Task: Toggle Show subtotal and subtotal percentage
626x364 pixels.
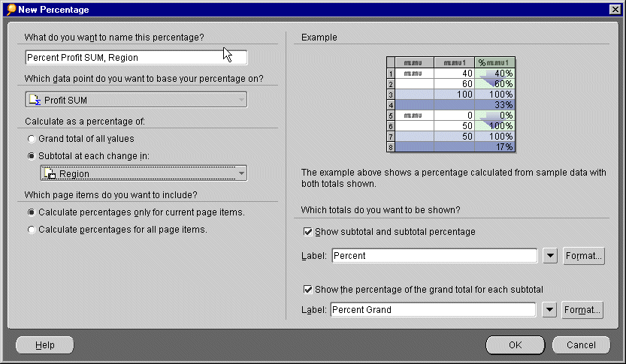Action: [x=307, y=232]
